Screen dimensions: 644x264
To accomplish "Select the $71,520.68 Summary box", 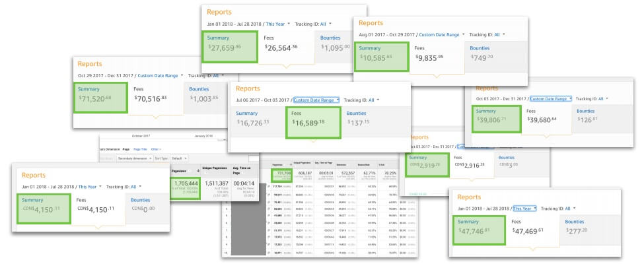I will pyautogui.click(x=100, y=97).
